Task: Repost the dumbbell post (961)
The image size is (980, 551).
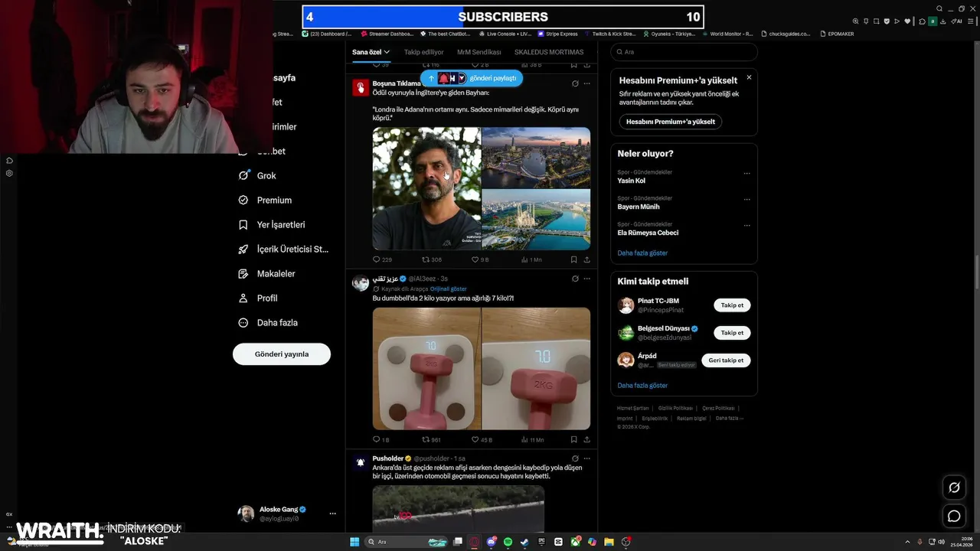Action: click(432, 439)
